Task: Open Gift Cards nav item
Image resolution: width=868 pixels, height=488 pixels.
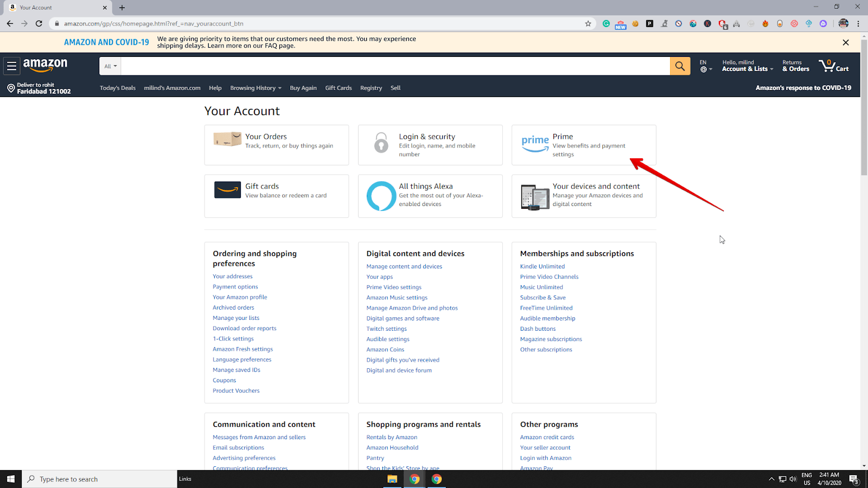Action: point(339,88)
